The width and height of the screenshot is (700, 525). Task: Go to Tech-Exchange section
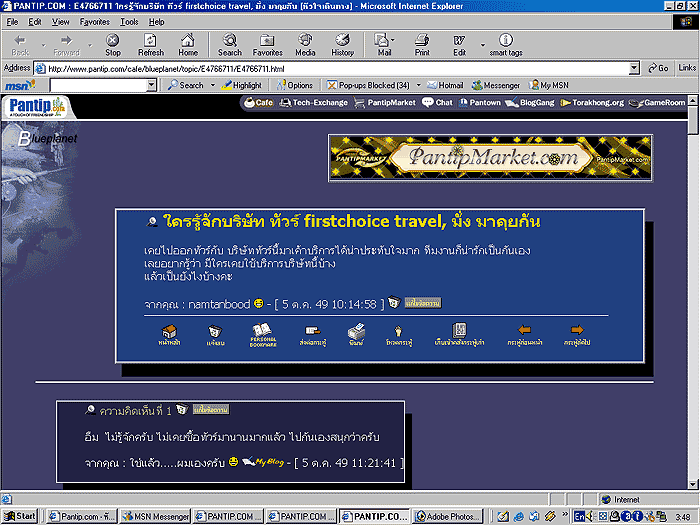click(314, 103)
